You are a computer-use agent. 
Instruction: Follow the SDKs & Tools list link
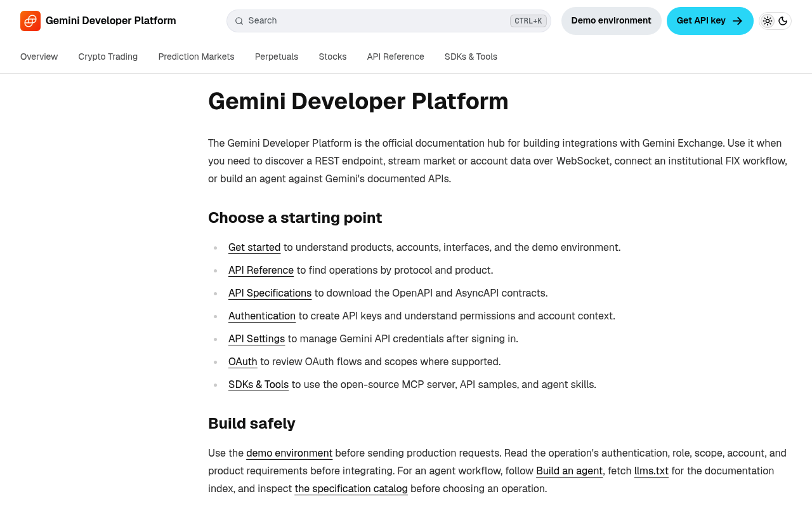(x=258, y=385)
